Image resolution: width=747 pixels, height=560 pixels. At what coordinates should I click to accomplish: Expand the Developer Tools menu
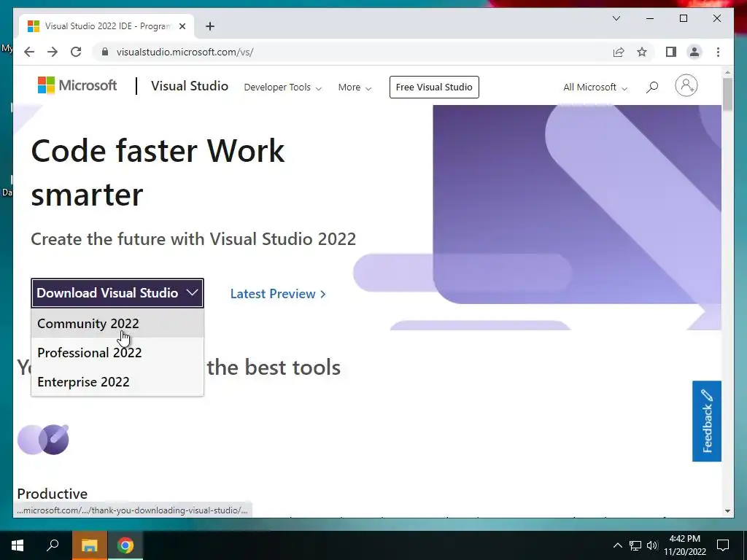pyautogui.click(x=282, y=87)
